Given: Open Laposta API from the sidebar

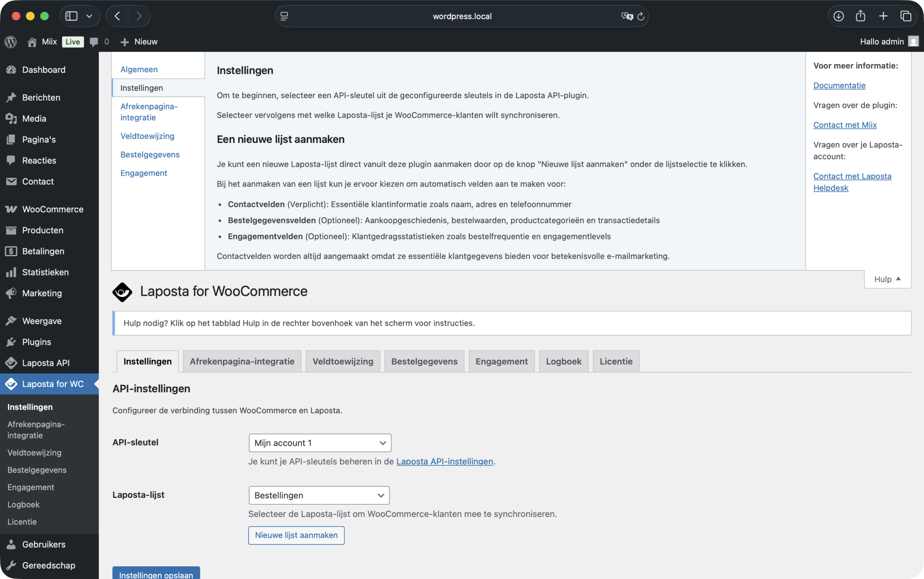Looking at the screenshot, I should [x=11, y=363].
